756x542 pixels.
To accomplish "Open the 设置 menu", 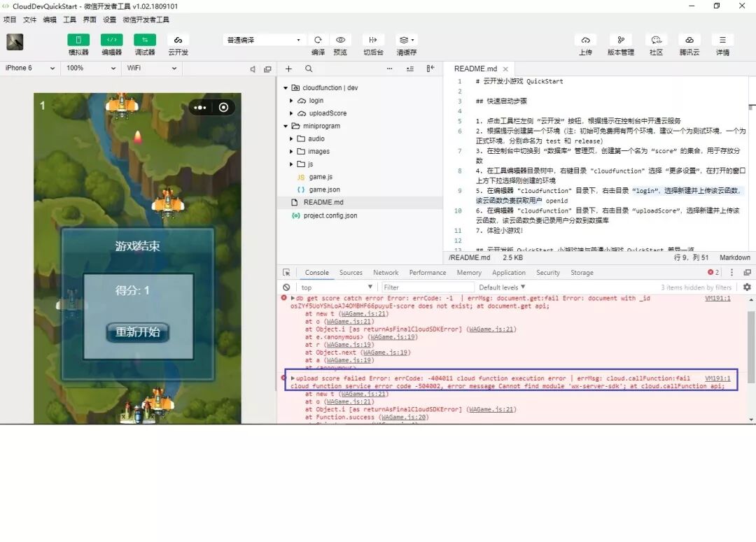I will (x=109, y=20).
